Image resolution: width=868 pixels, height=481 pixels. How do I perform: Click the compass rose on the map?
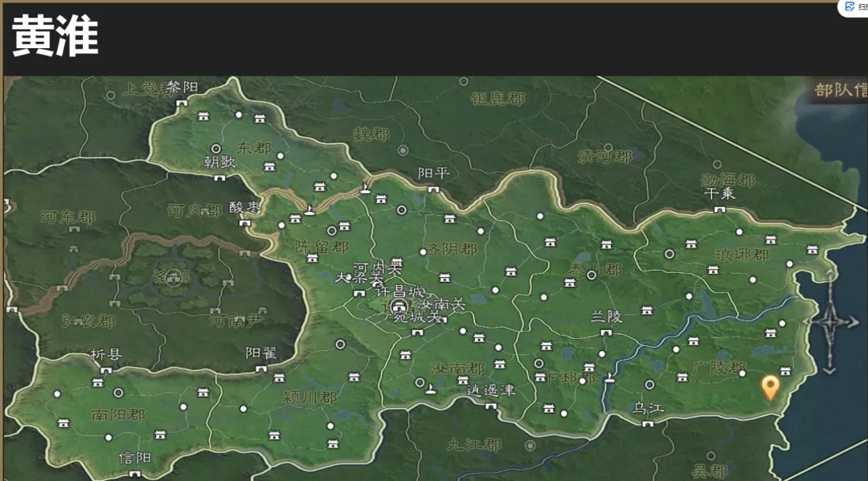tap(829, 321)
